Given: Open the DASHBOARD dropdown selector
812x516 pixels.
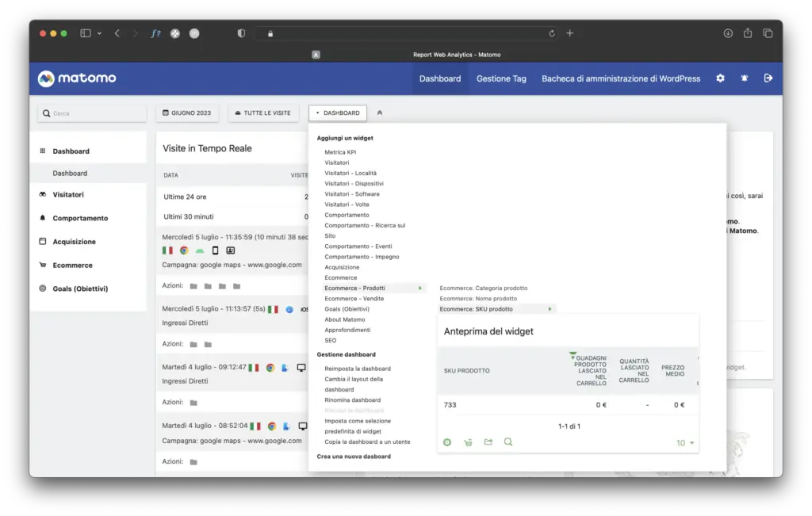Looking at the screenshot, I should [338, 113].
